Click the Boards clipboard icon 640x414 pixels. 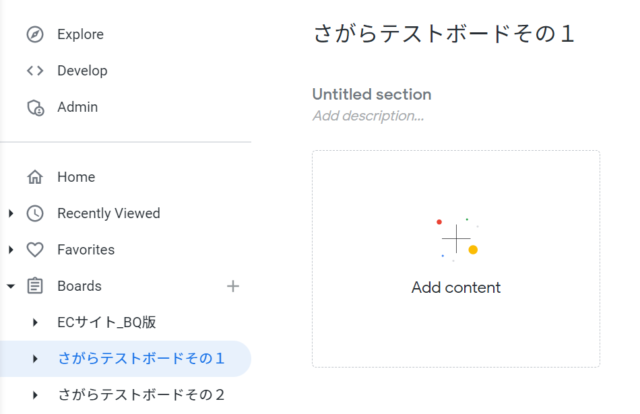click(x=35, y=286)
